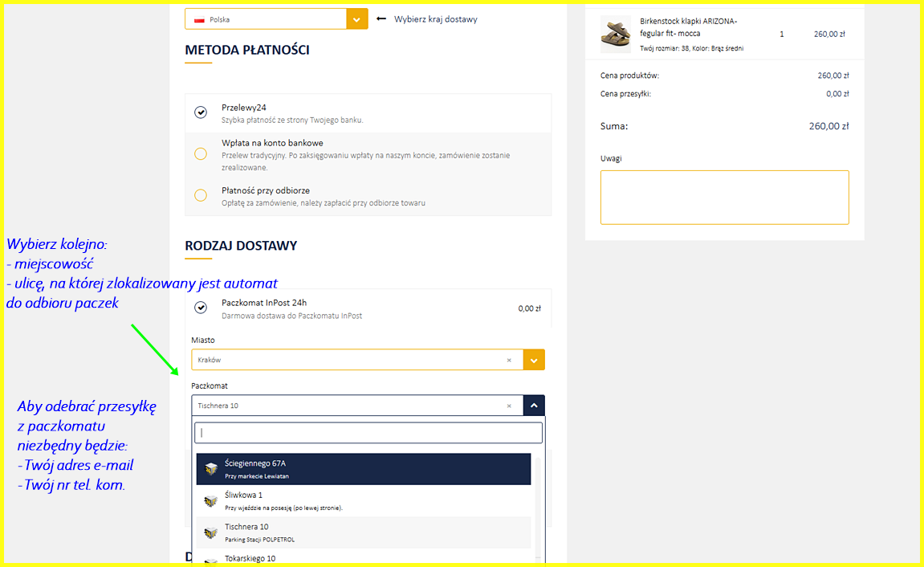Viewport: 924px width, 567px height.
Task: Toggle Paczkomat InPost 24h delivery option
Action: (x=201, y=307)
